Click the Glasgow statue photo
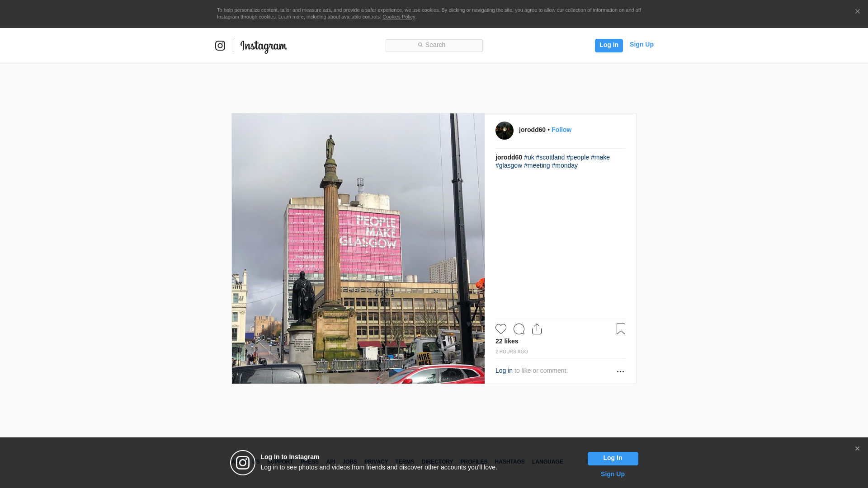 pos(358,249)
